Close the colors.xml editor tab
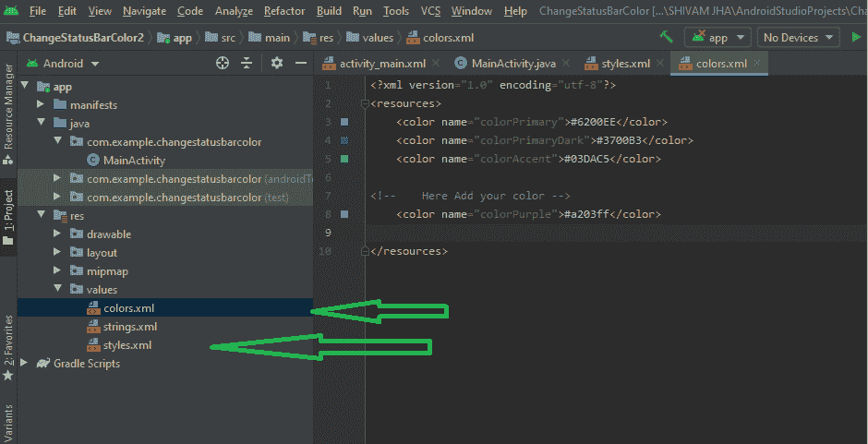 pyautogui.click(x=758, y=64)
